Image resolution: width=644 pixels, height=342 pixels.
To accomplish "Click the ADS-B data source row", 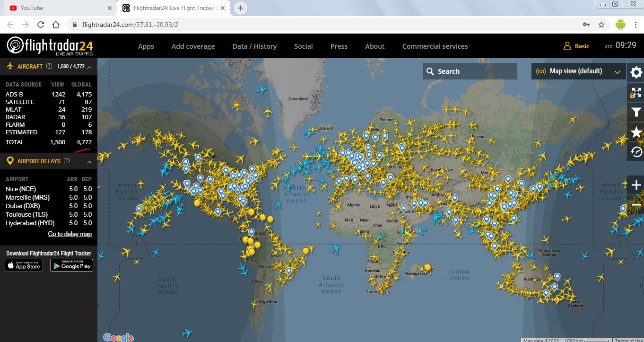I will (49, 94).
